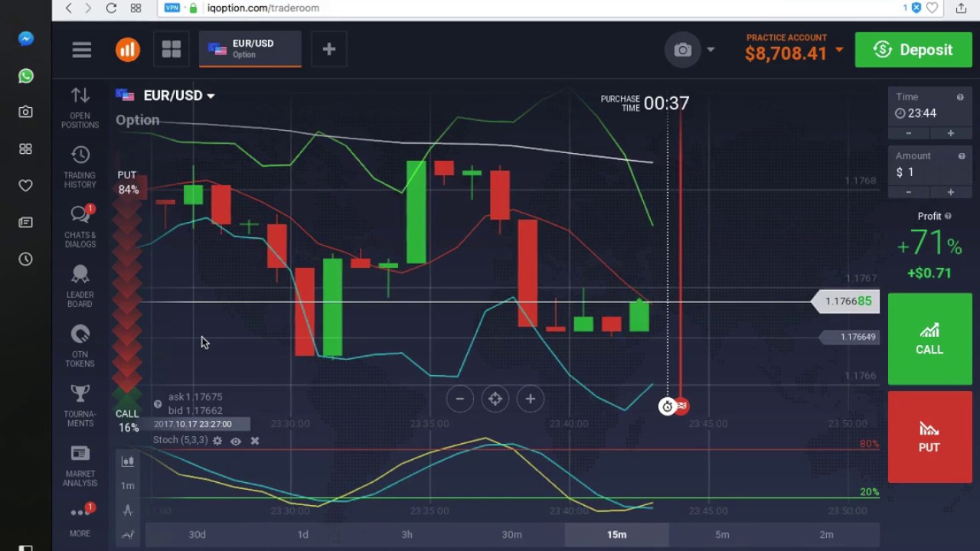Click the orange IQ Option logo
Viewport: 980px width, 551px height.
(128, 50)
